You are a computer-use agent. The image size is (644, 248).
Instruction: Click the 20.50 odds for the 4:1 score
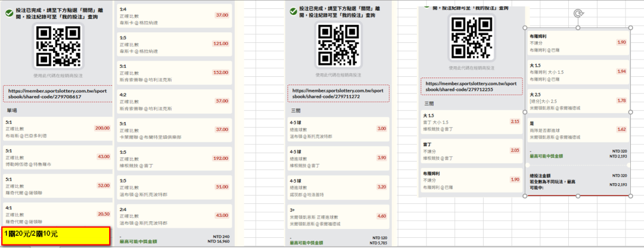point(103,214)
